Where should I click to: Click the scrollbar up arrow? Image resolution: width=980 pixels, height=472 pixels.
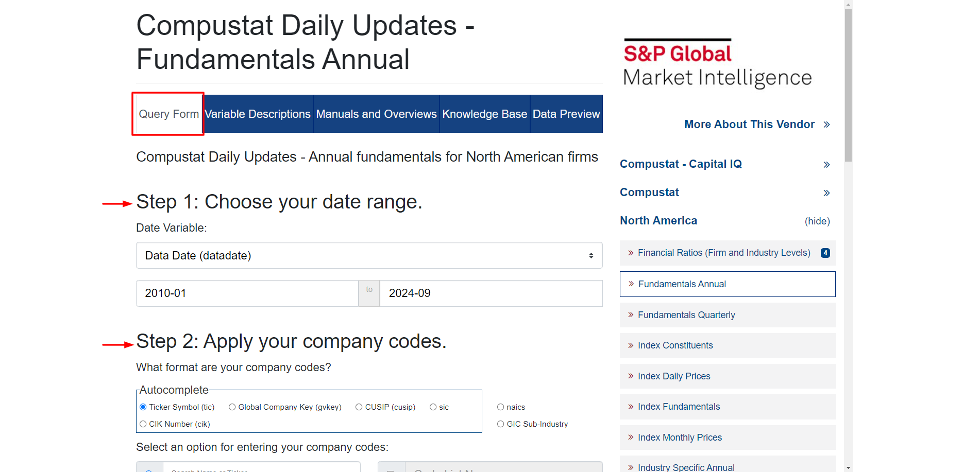(x=848, y=4)
